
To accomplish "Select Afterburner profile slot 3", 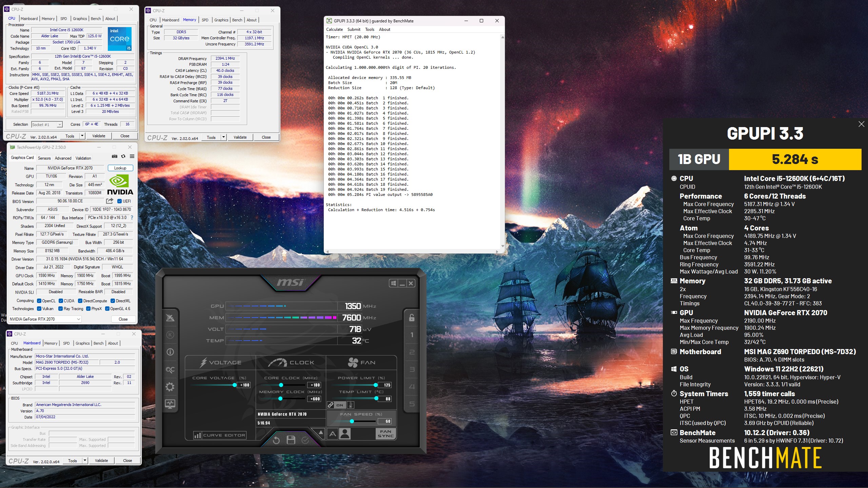I will click(x=412, y=369).
